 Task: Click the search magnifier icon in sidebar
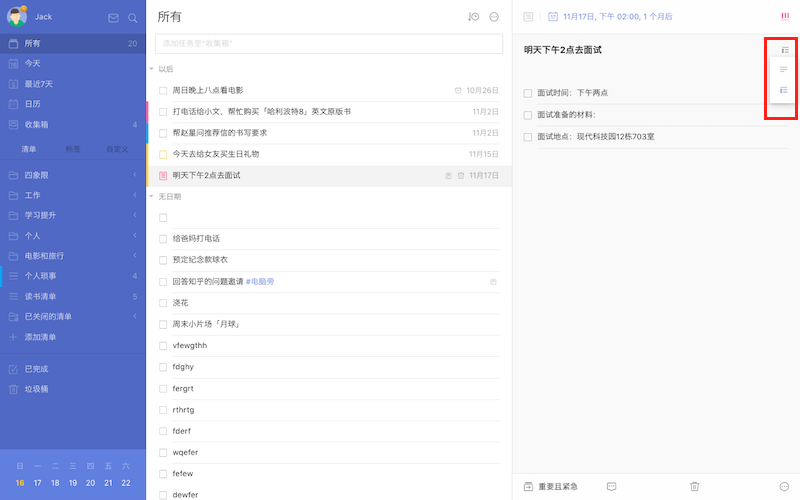(x=132, y=18)
